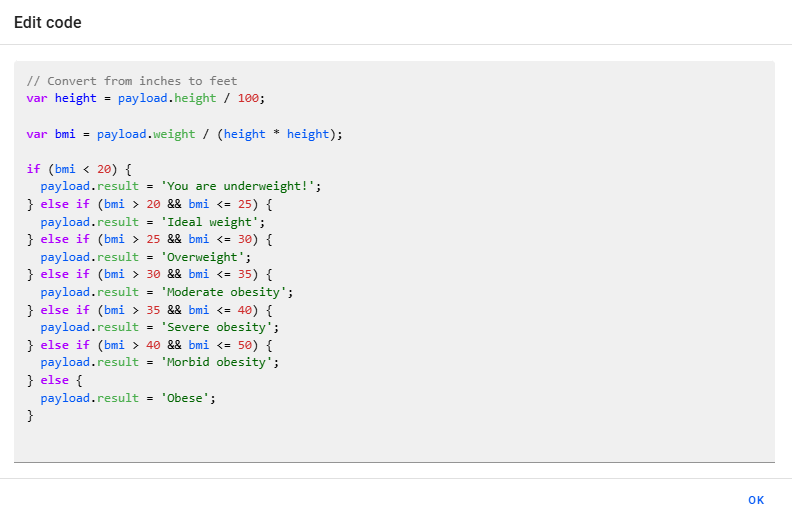Click the string 'Overweight'
This screenshot has width=792, height=518.
point(203,257)
